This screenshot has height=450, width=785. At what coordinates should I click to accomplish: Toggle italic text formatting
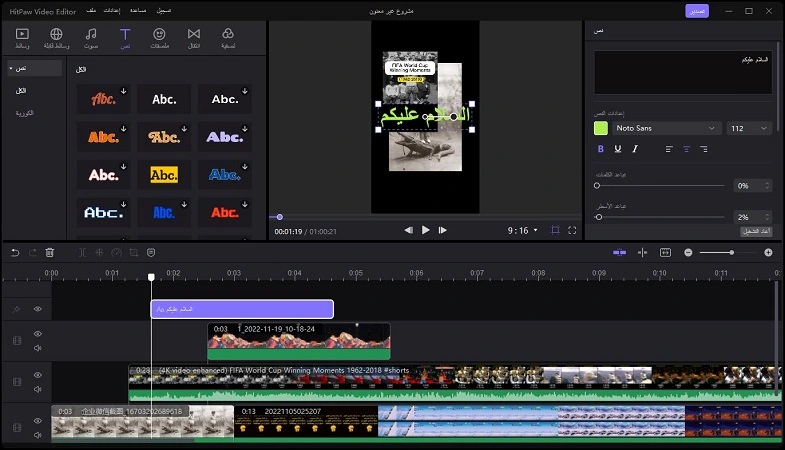coord(635,149)
